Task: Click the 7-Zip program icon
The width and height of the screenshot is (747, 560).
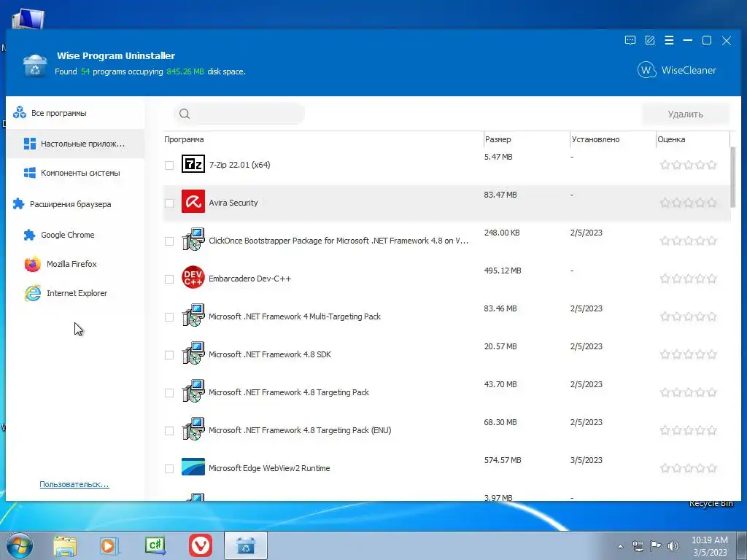Action: click(x=193, y=164)
